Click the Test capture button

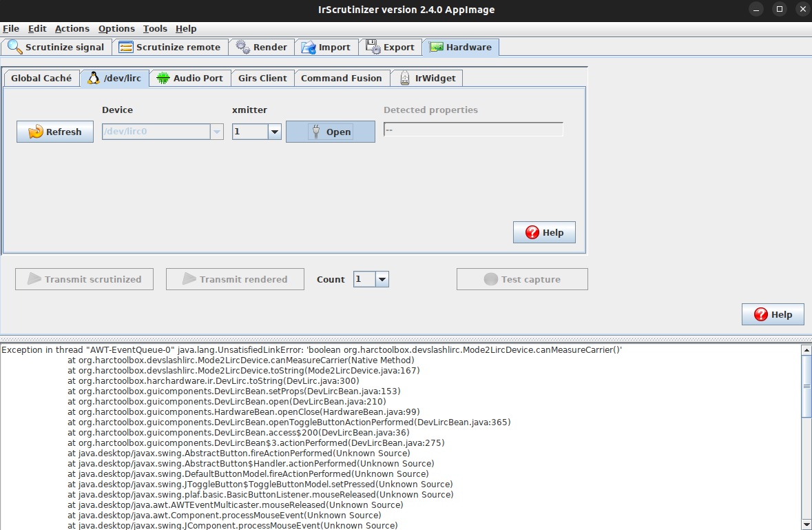tap(522, 279)
